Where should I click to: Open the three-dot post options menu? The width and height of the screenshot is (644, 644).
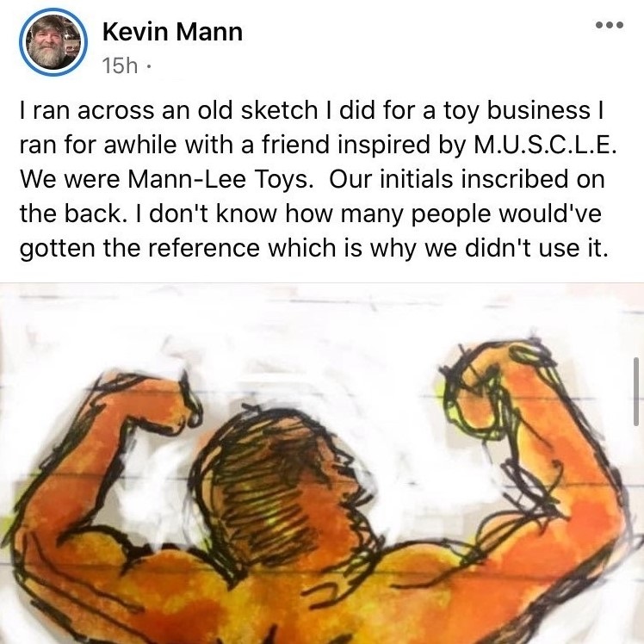[x=610, y=25]
